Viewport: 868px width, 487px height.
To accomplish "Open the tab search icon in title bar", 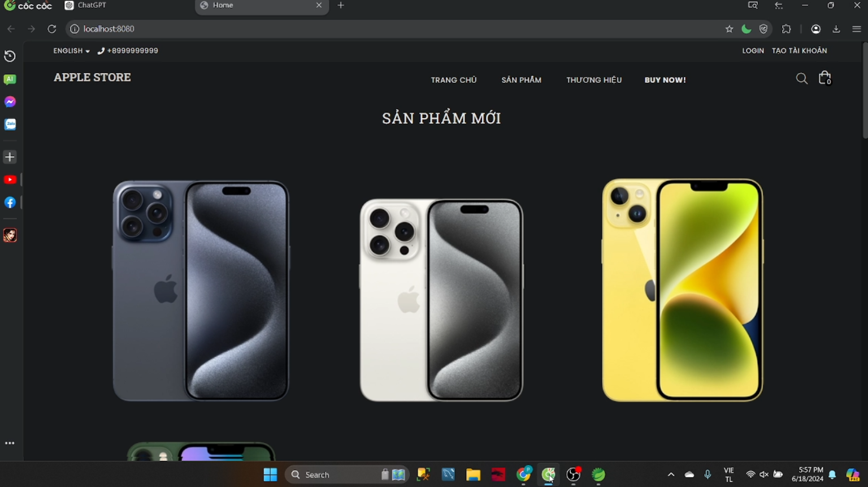I will [753, 6].
